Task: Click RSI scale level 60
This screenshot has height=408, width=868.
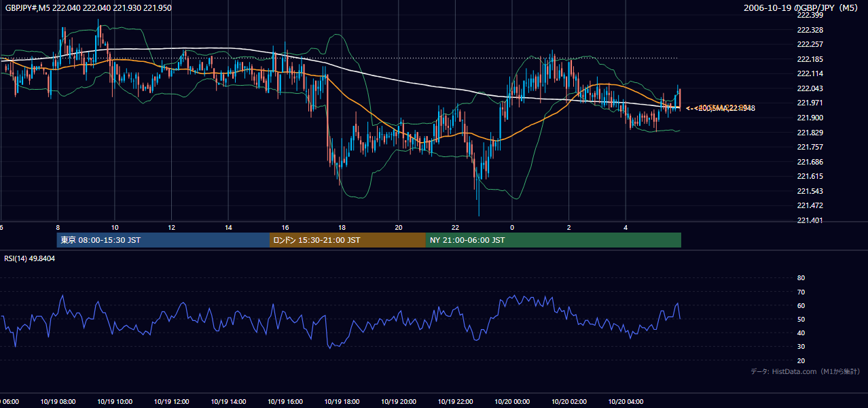Action: coord(801,305)
